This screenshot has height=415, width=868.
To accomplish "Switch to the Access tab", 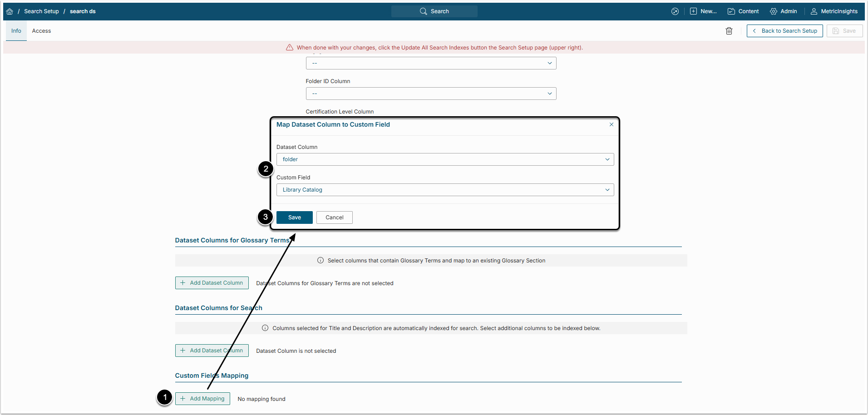I will pyautogui.click(x=41, y=31).
